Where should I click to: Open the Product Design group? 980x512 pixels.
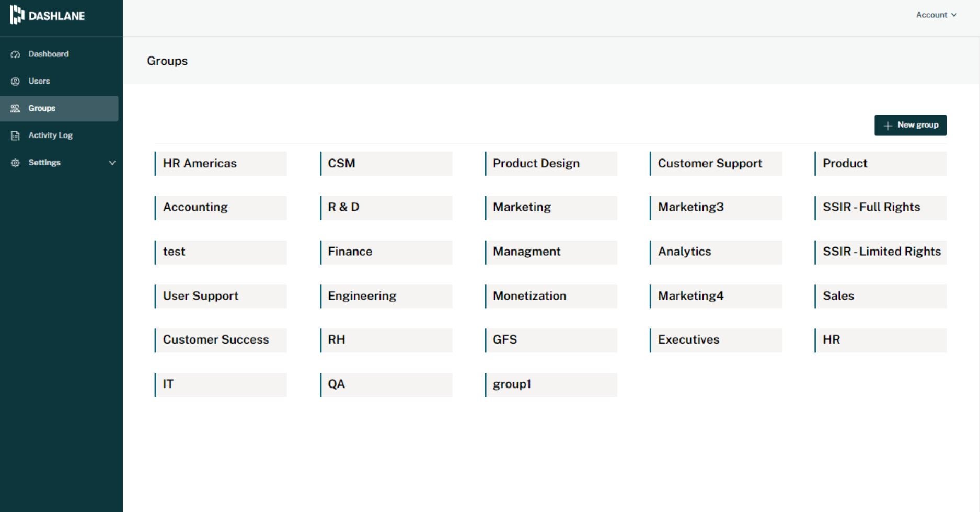click(551, 164)
